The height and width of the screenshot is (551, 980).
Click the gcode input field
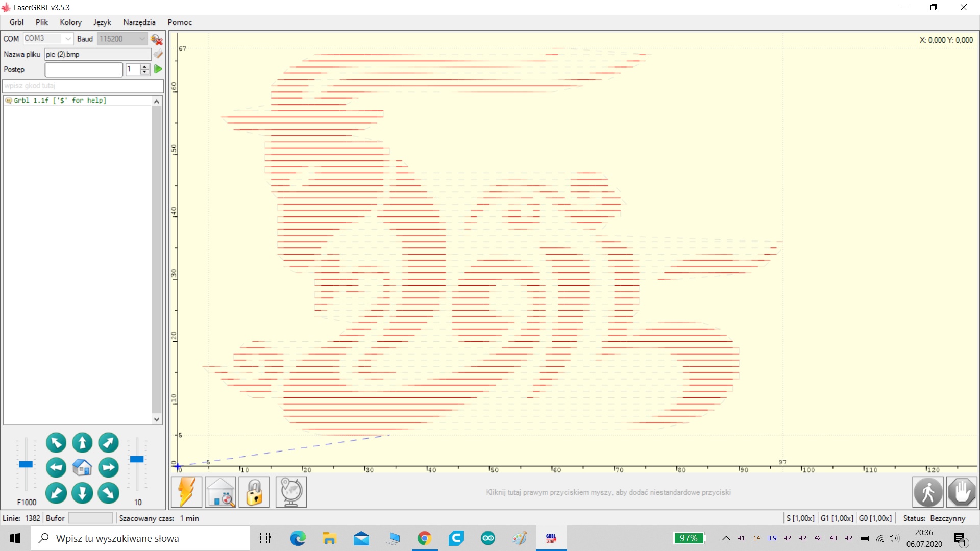(x=83, y=86)
